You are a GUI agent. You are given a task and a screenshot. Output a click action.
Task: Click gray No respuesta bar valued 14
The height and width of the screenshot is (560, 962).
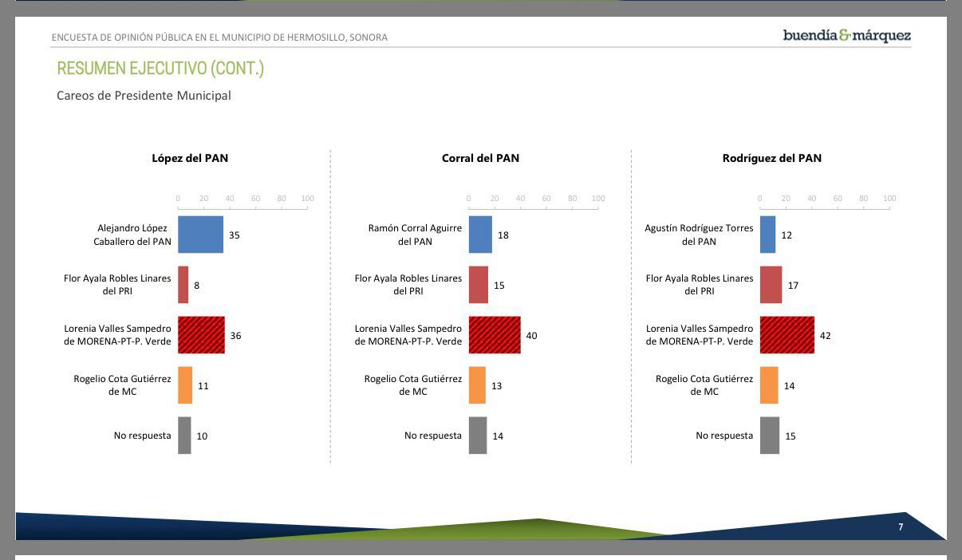[x=478, y=436]
